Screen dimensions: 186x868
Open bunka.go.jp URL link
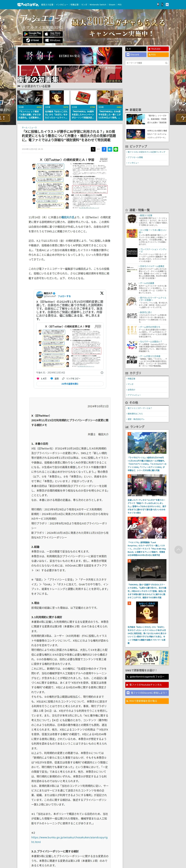(x=69, y=839)
